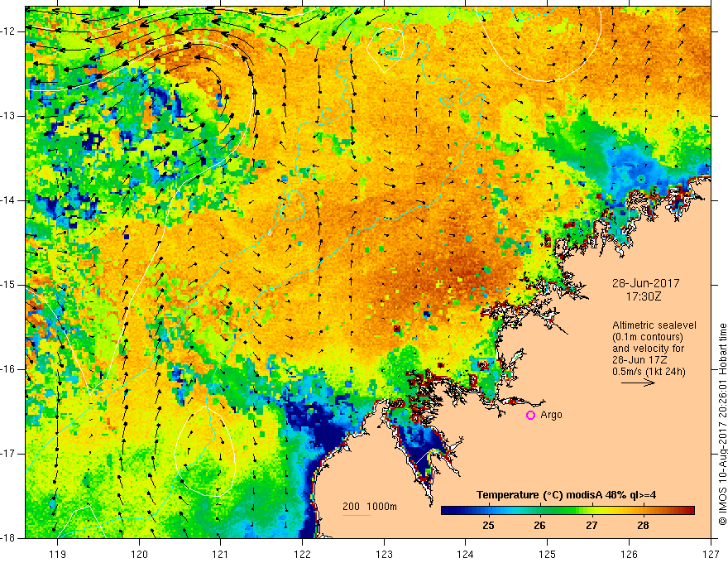Click the longitude axis label '127'
728x563 pixels.
(x=711, y=554)
